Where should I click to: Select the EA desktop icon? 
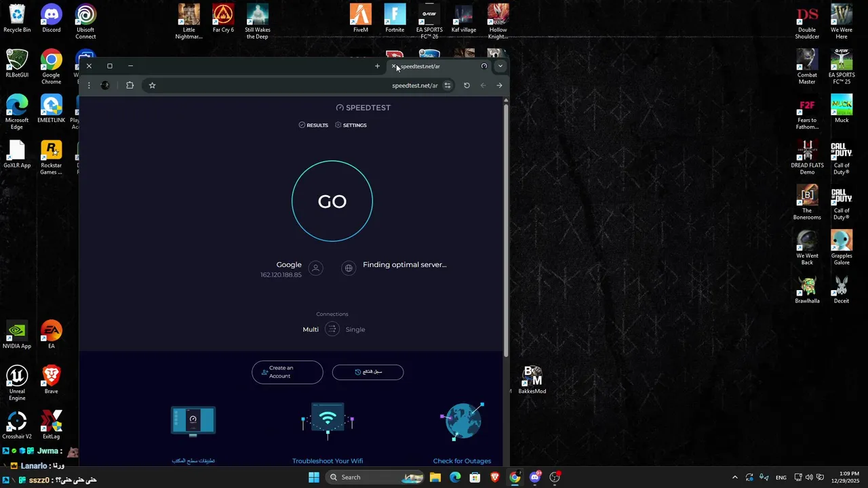(52, 335)
